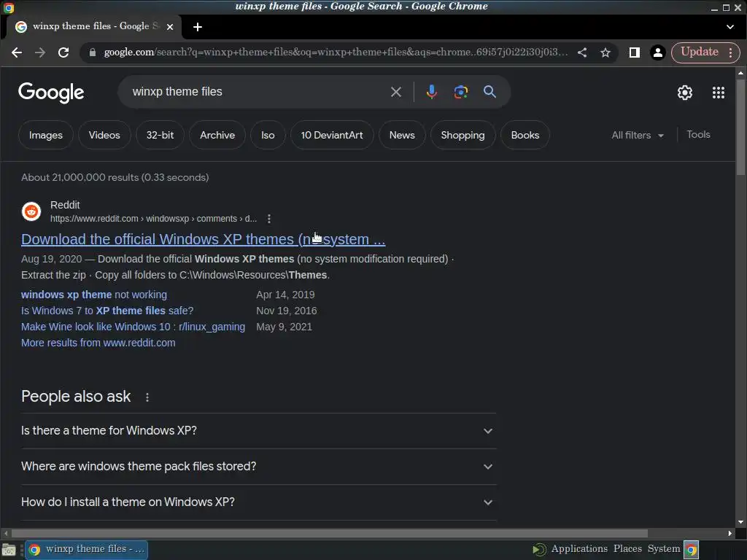This screenshot has width=747, height=560.
Task: Expand Where are windows theme pack files stored
Action: point(259,467)
